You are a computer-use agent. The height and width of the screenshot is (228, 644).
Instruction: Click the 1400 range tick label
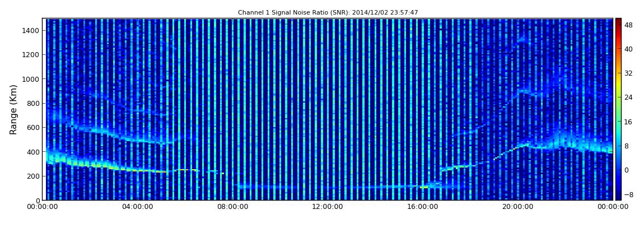[x=31, y=30]
